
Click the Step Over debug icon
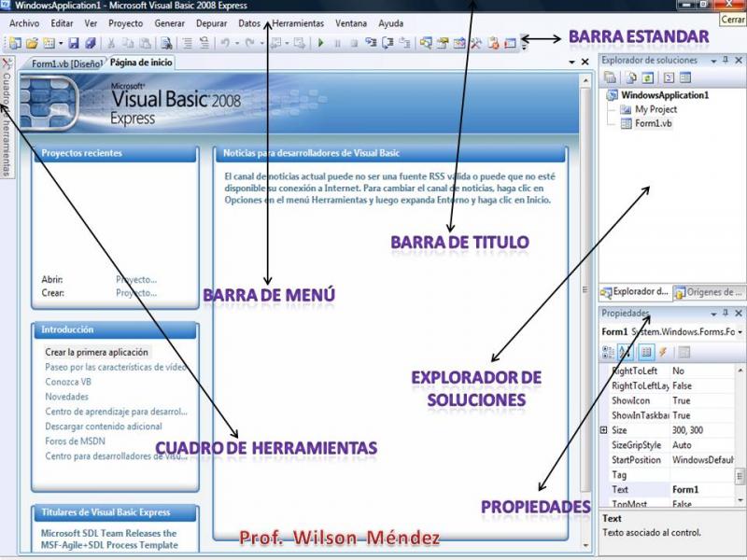pos(388,43)
